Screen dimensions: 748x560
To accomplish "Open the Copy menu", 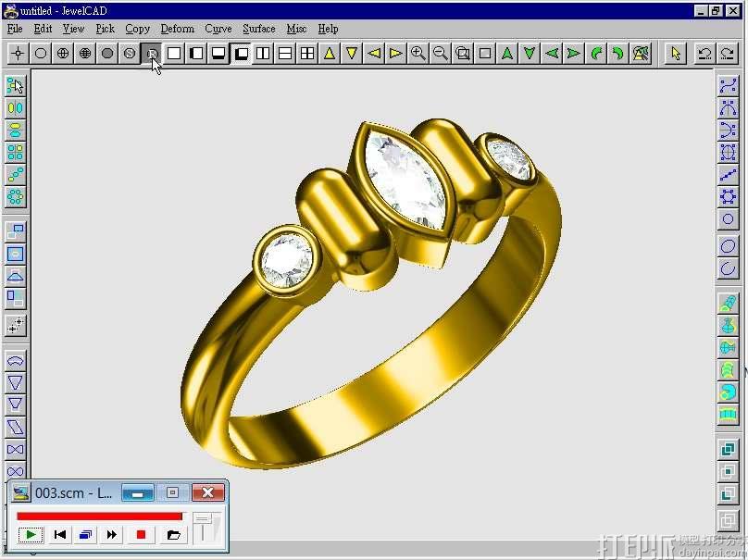I will [x=137, y=29].
